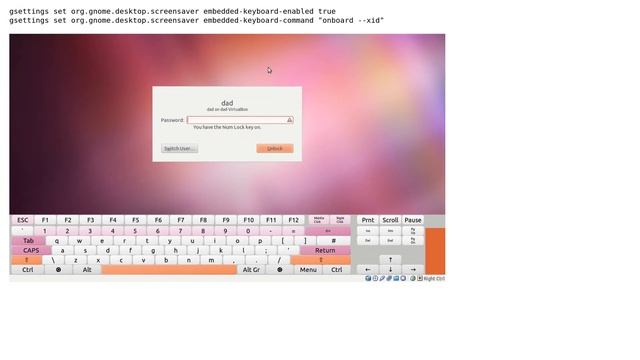Viewport: 640px width, 360px height.
Task: Toggle the Ctrl key next to Menu
Action: pyautogui.click(x=336, y=270)
